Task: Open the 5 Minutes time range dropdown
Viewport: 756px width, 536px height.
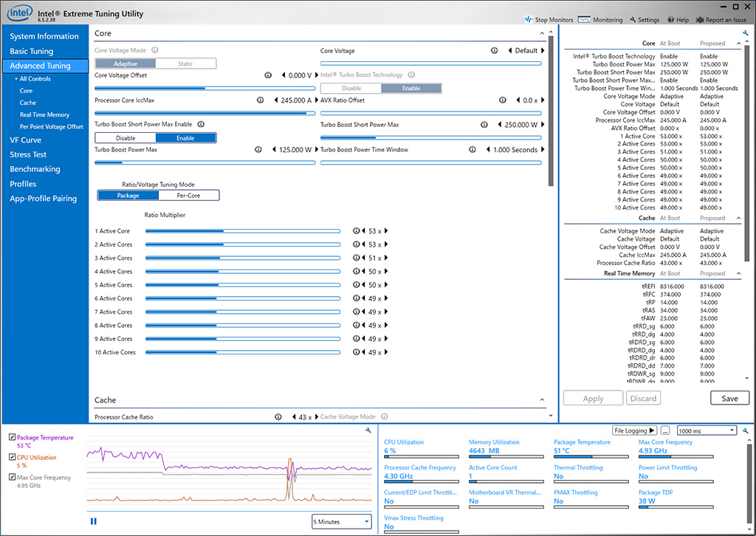Action: tap(341, 521)
